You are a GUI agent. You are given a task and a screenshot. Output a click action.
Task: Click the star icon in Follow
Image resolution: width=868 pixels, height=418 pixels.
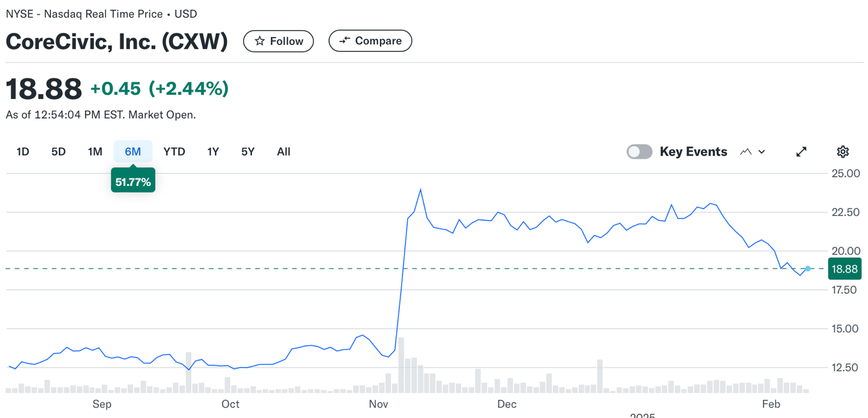point(260,41)
